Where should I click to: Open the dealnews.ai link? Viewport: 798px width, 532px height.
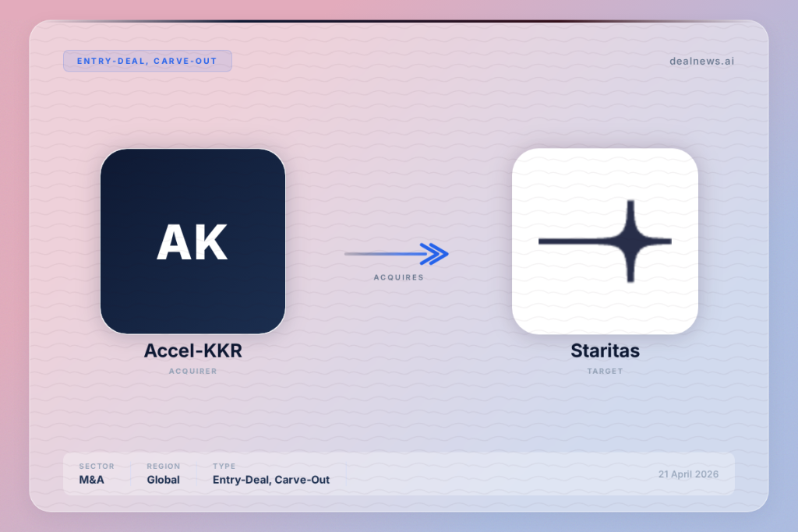[701, 61]
